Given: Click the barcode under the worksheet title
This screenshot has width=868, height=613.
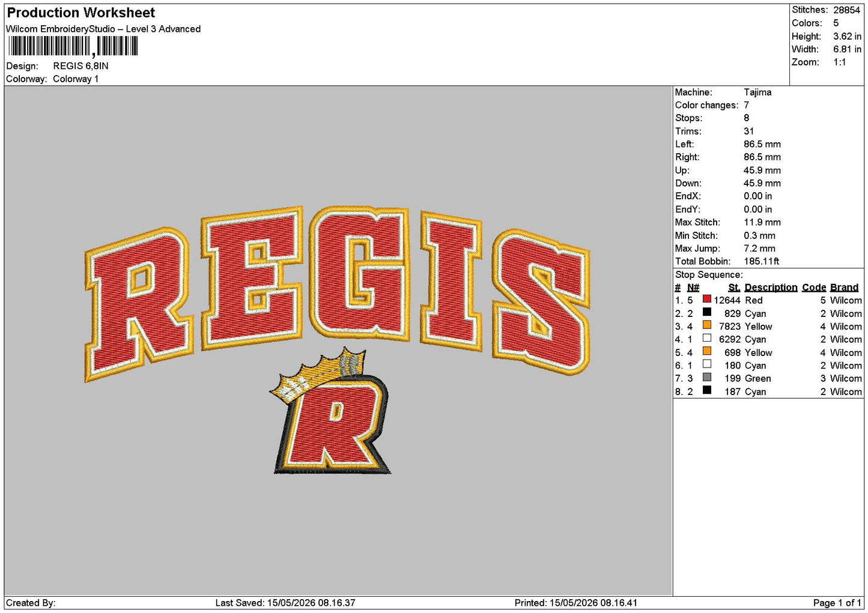Looking at the screenshot, I should [x=73, y=46].
